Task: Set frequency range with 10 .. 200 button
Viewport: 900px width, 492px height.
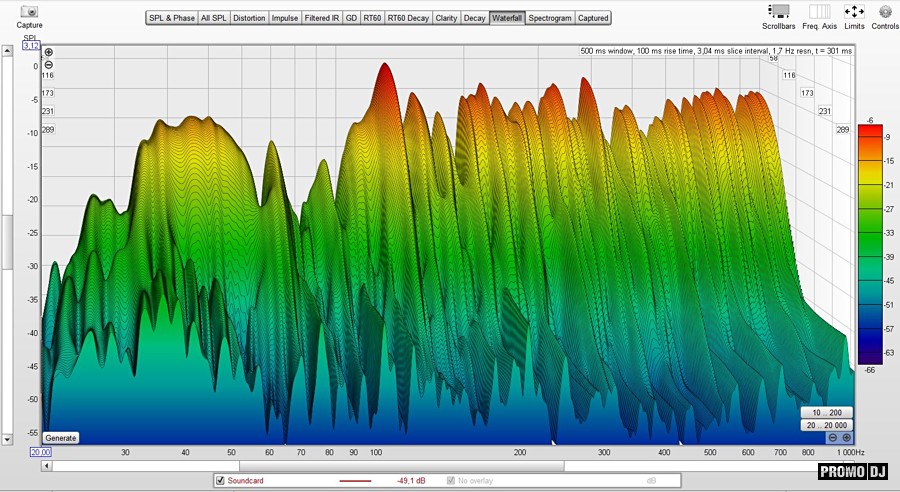Action: [826, 413]
